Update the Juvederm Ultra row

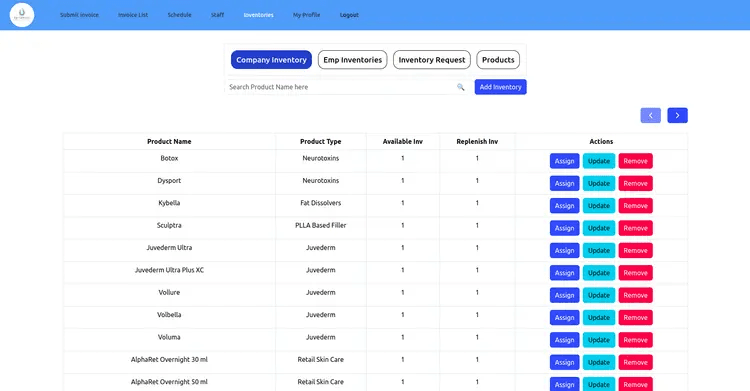[599, 250]
